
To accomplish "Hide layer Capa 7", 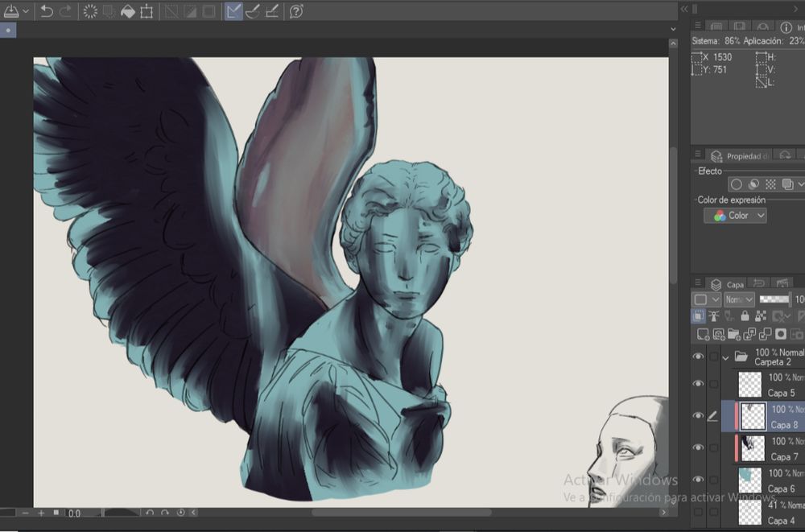I will (698, 447).
